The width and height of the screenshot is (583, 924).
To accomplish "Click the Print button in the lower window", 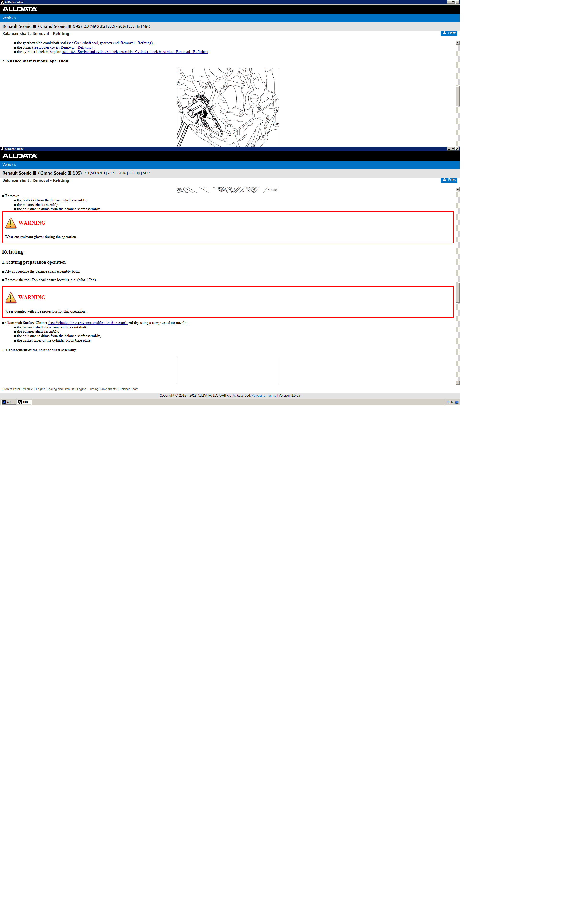I will tap(449, 180).
